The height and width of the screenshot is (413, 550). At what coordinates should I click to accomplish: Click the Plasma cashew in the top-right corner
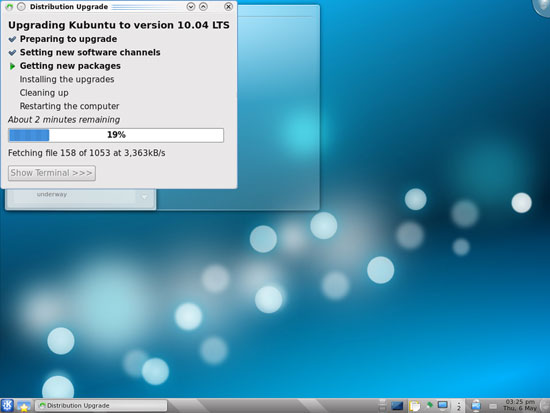(542, 6)
